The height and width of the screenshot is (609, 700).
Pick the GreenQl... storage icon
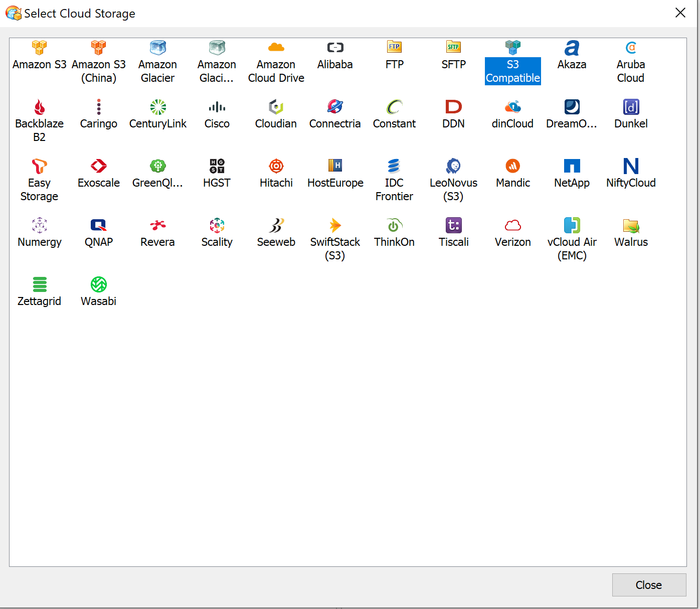point(157,166)
